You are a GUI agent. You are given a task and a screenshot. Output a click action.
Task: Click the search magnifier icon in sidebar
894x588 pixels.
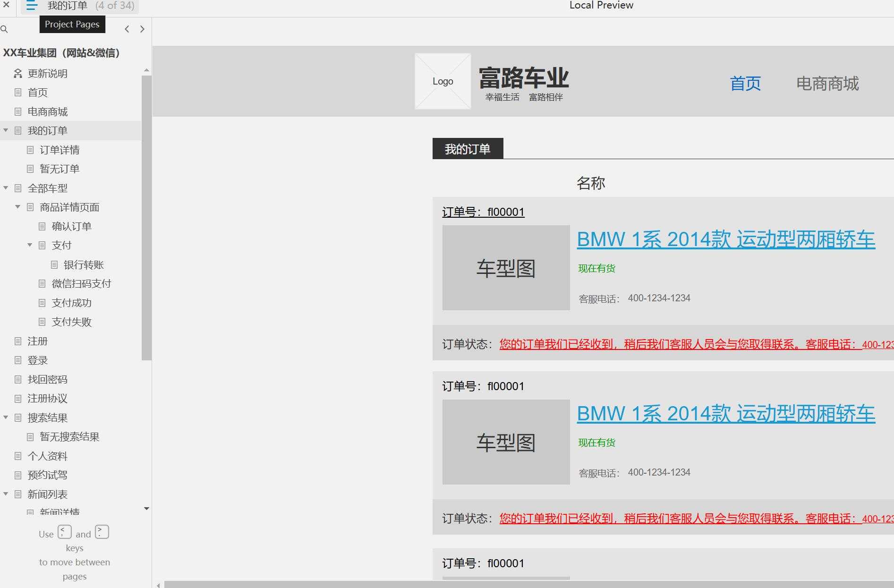coord(5,29)
